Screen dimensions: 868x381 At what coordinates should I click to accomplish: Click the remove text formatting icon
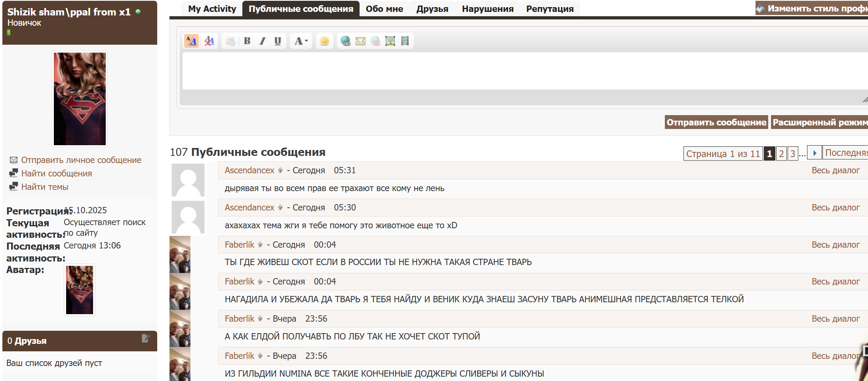click(209, 41)
